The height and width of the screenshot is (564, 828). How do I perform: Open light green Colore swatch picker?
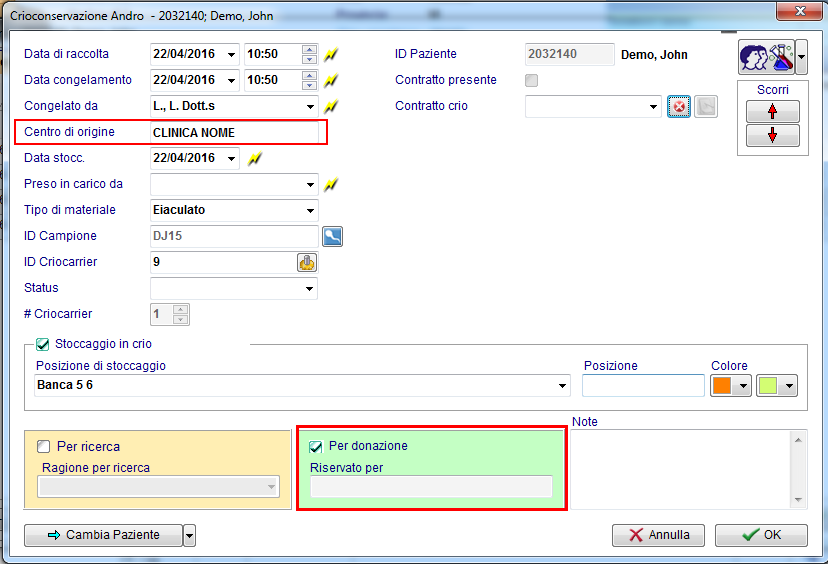(777, 386)
